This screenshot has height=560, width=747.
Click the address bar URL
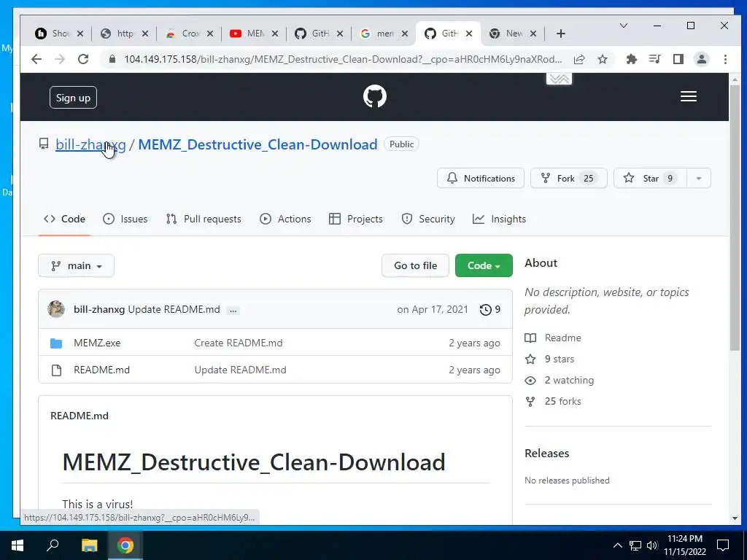(343, 59)
